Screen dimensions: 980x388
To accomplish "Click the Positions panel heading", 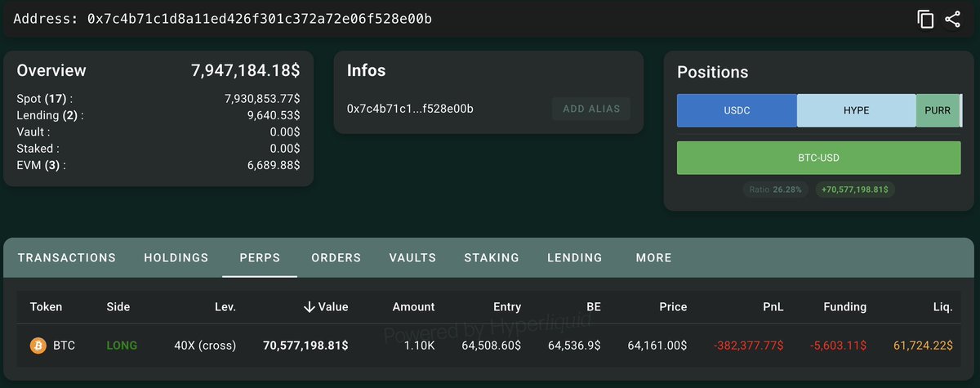I will (712, 72).
